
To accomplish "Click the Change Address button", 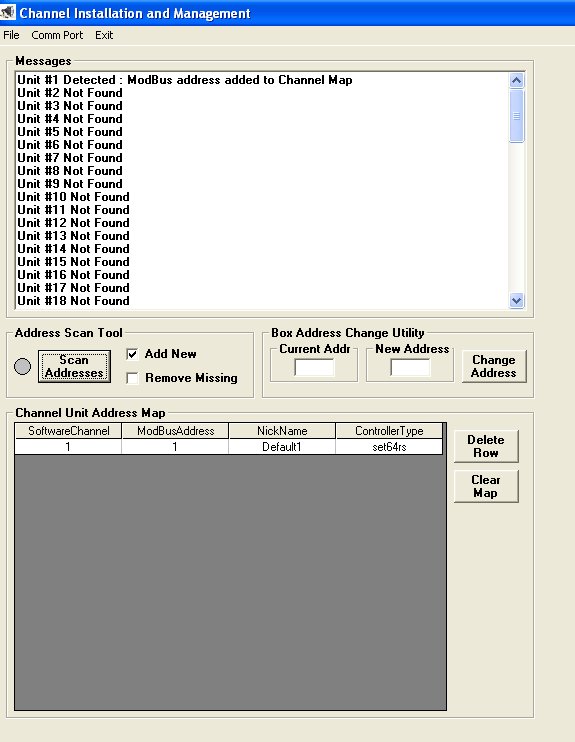I will (x=494, y=366).
